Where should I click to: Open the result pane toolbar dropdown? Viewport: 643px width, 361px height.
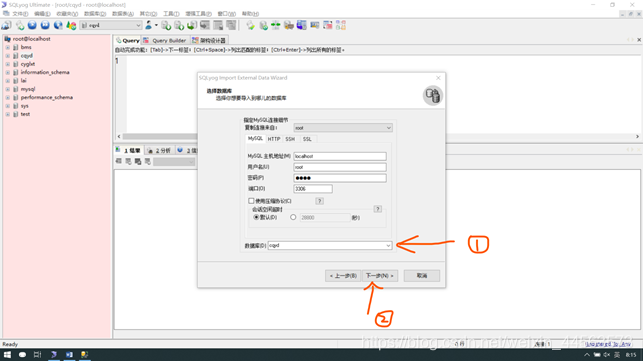pyautogui.click(x=174, y=162)
